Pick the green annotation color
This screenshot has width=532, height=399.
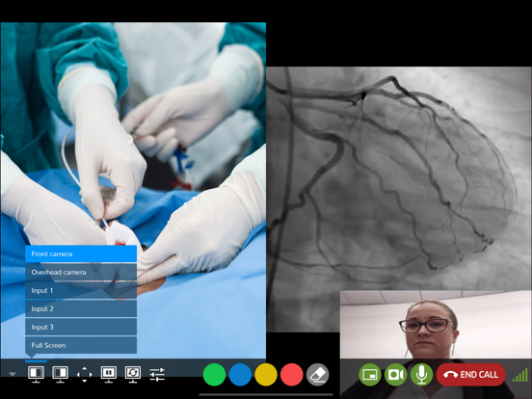pos(214,375)
